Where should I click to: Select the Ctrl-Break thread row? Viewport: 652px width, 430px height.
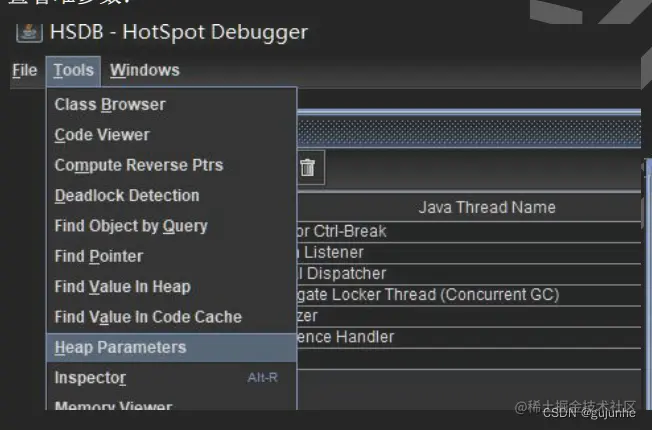tap(469, 232)
